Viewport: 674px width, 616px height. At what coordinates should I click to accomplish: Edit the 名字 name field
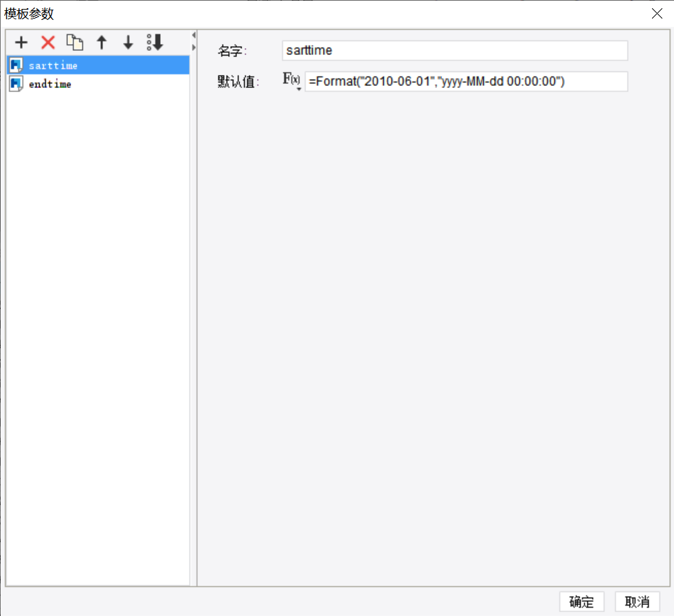pyautogui.click(x=455, y=50)
